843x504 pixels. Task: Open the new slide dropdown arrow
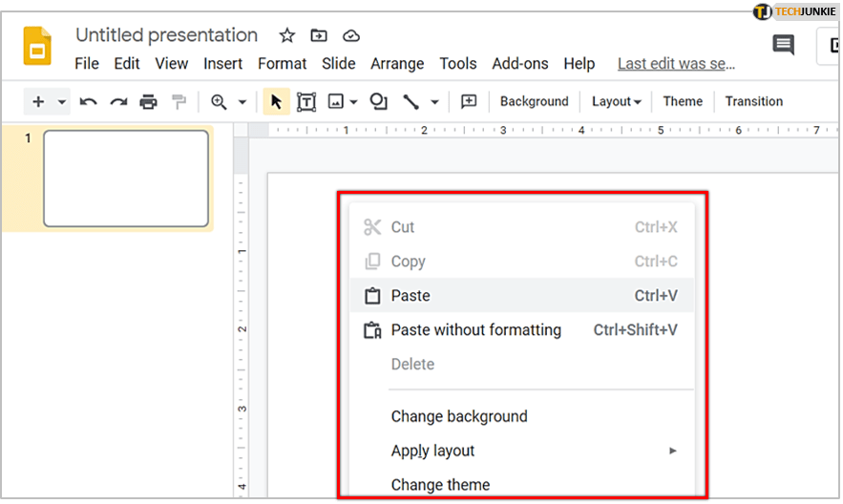pyautogui.click(x=62, y=102)
